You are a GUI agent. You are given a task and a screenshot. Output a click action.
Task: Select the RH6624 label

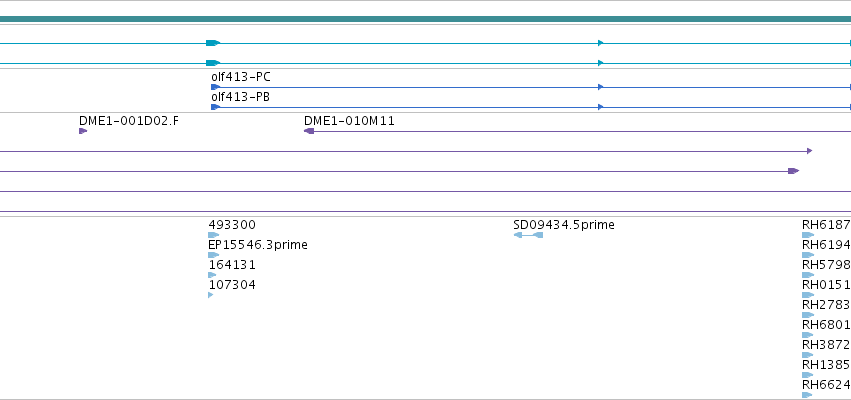826,385
